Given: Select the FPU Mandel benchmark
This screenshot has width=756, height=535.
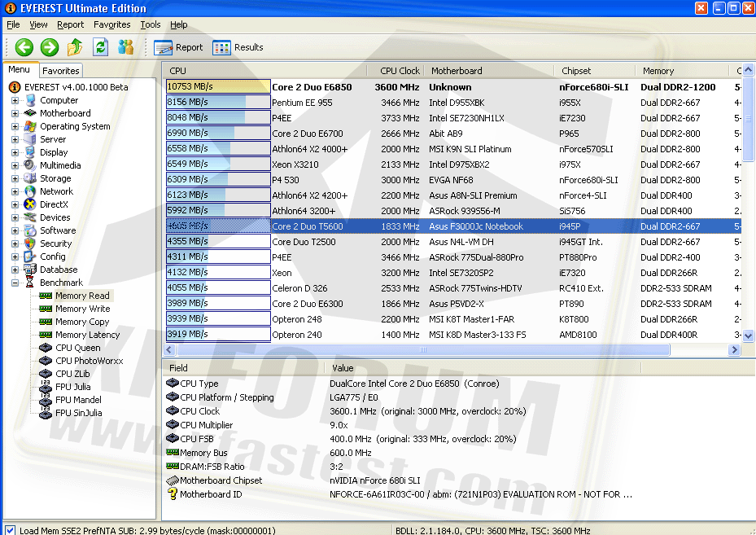Looking at the screenshot, I should click(x=78, y=400).
